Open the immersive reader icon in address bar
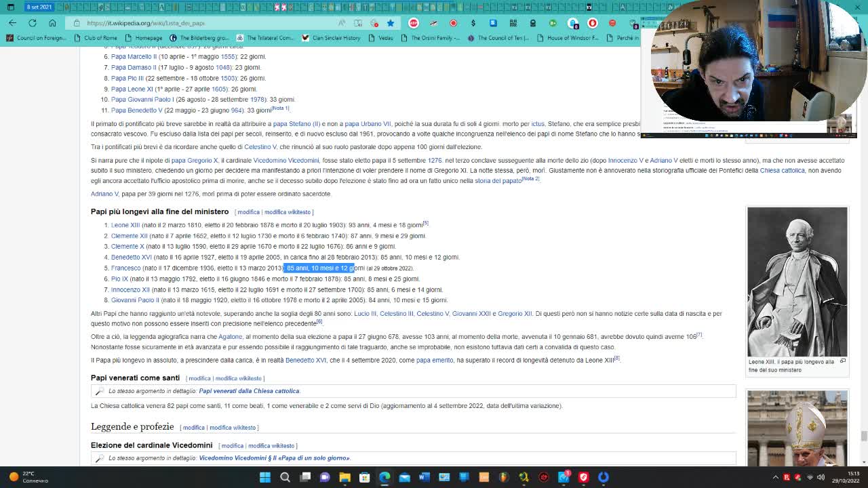This screenshot has height=488, width=868. pos(358,23)
